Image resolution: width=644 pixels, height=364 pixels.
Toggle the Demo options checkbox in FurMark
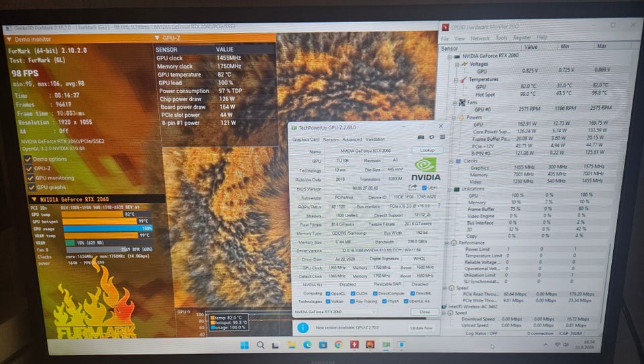[x=28, y=160]
